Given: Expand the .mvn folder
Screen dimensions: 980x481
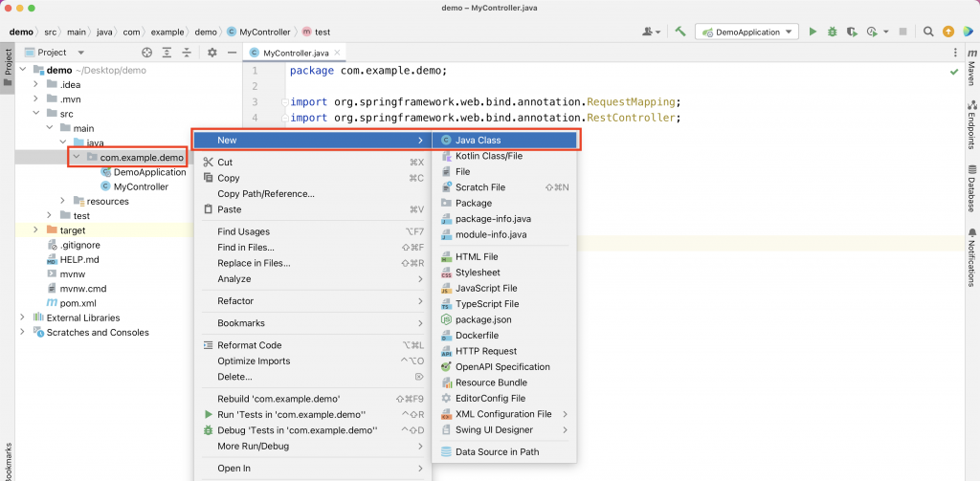Looking at the screenshot, I should [x=35, y=98].
